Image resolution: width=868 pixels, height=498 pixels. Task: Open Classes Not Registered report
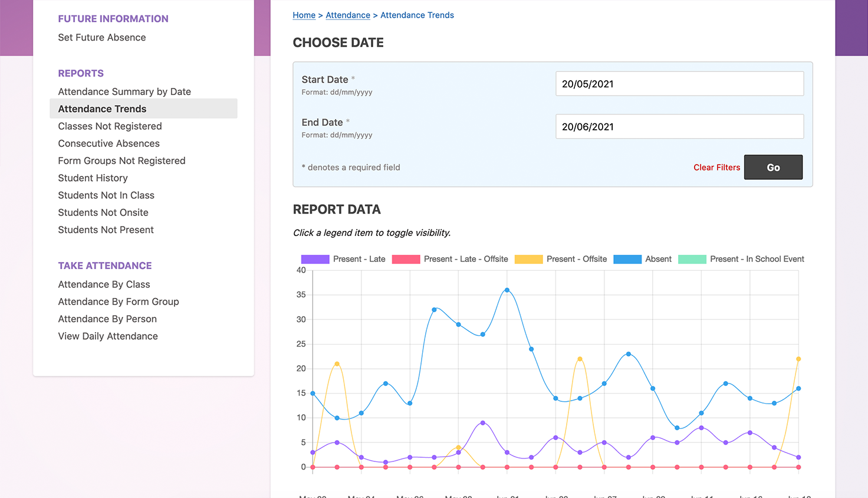point(110,126)
